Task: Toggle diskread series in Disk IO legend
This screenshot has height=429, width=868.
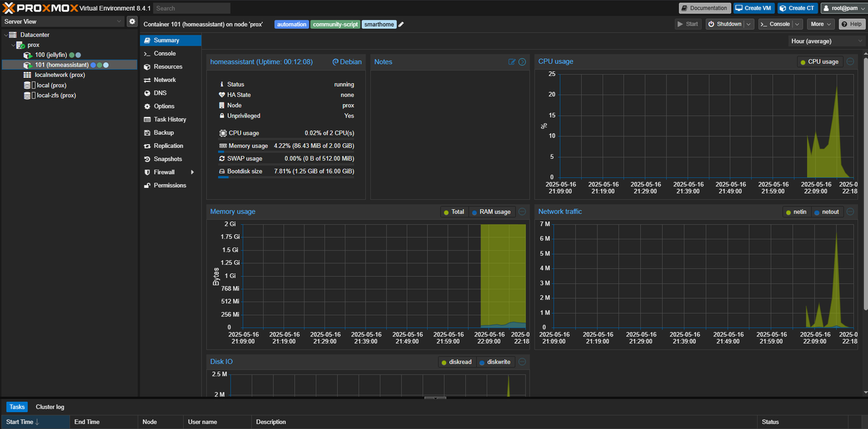Action: [456, 362]
